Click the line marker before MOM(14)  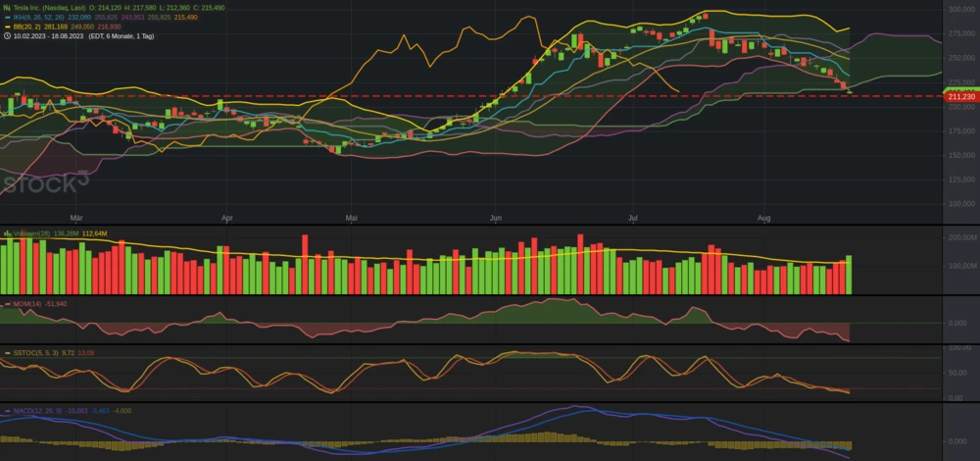[x=7, y=304]
